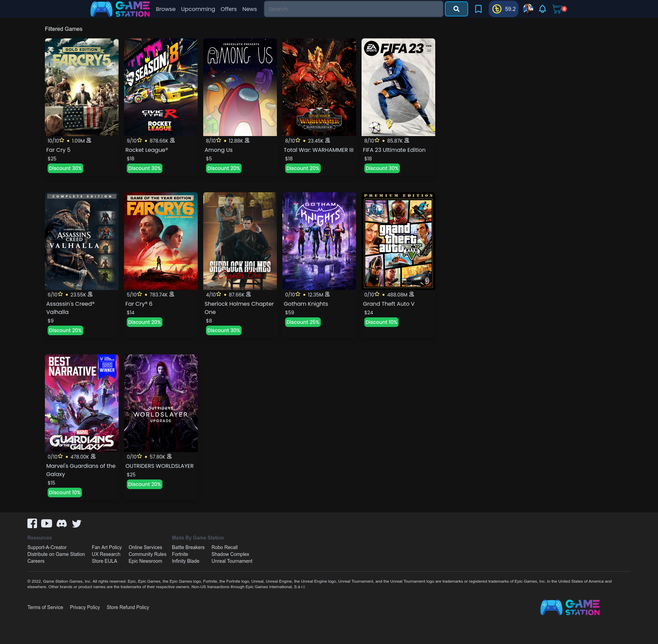Open the Fortnite footer link
The height and width of the screenshot is (644, 658).
pyautogui.click(x=180, y=554)
